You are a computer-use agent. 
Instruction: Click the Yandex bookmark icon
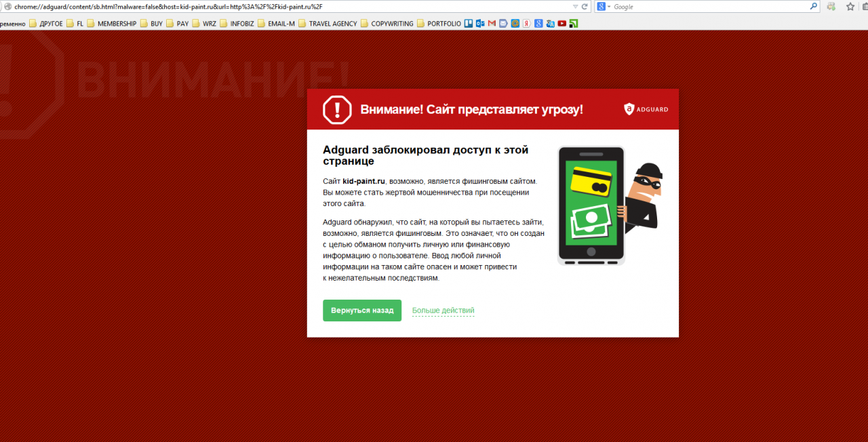[526, 24]
